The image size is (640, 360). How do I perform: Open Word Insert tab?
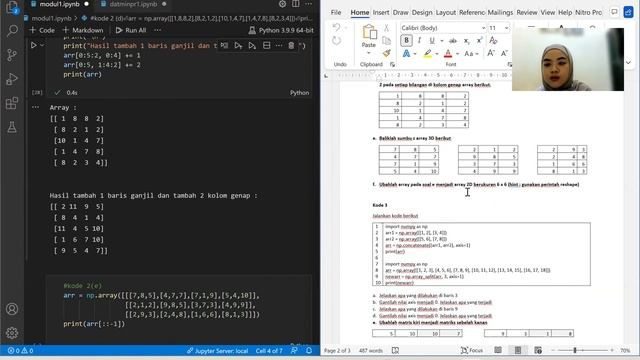(381, 13)
